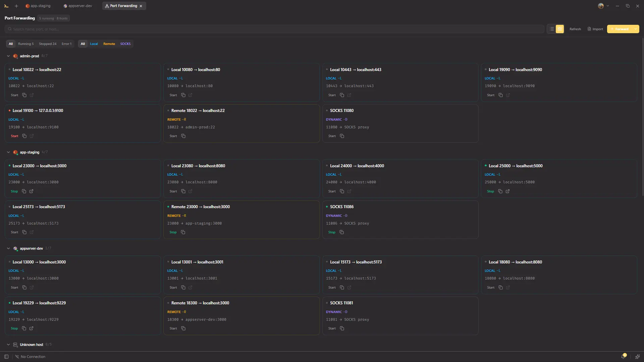Copy command for Local 25000 forward
644x362 pixels.
tap(500, 191)
